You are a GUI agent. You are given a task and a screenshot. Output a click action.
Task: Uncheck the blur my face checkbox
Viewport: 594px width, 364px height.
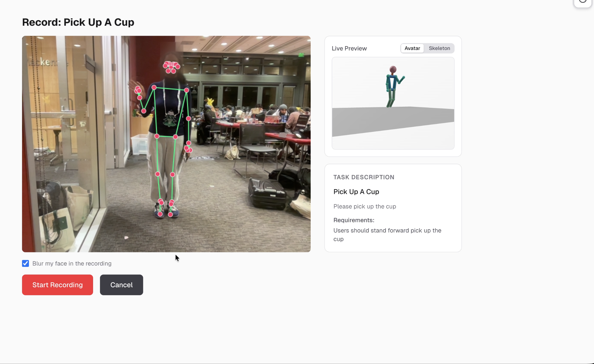tap(25, 263)
